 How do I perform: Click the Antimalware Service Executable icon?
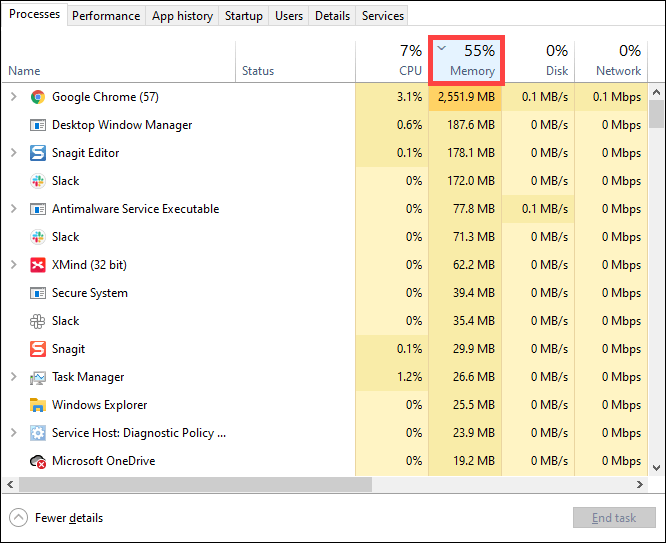coord(38,209)
